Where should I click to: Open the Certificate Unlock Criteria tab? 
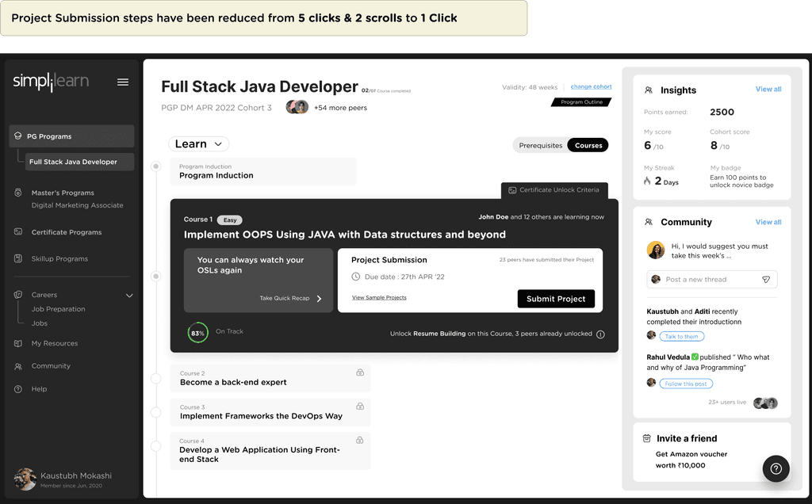click(554, 190)
